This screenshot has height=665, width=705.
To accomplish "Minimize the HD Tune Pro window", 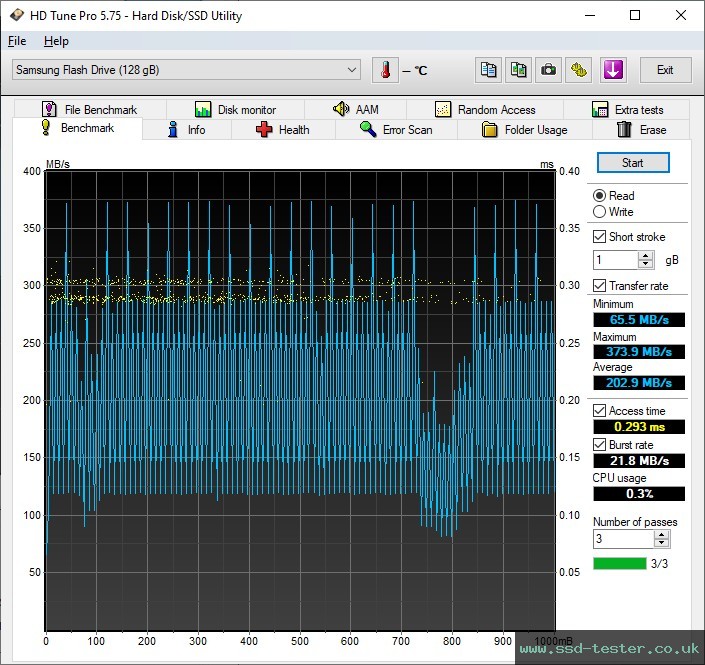I will [590, 15].
